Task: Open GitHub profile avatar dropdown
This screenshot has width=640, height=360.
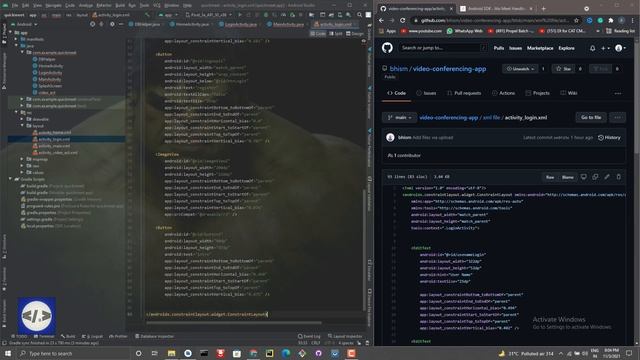Action: click(x=620, y=48)
